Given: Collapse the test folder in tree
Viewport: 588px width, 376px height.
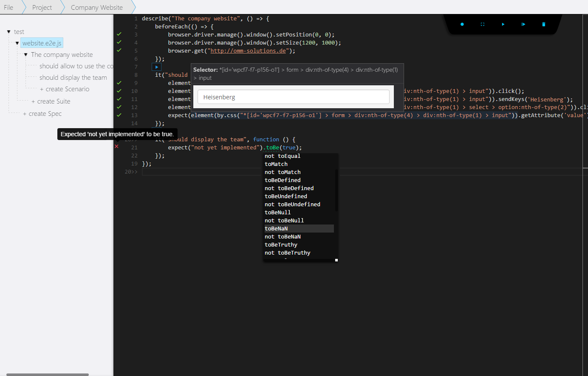Looking at the screenshot, I should pos(8,32).
